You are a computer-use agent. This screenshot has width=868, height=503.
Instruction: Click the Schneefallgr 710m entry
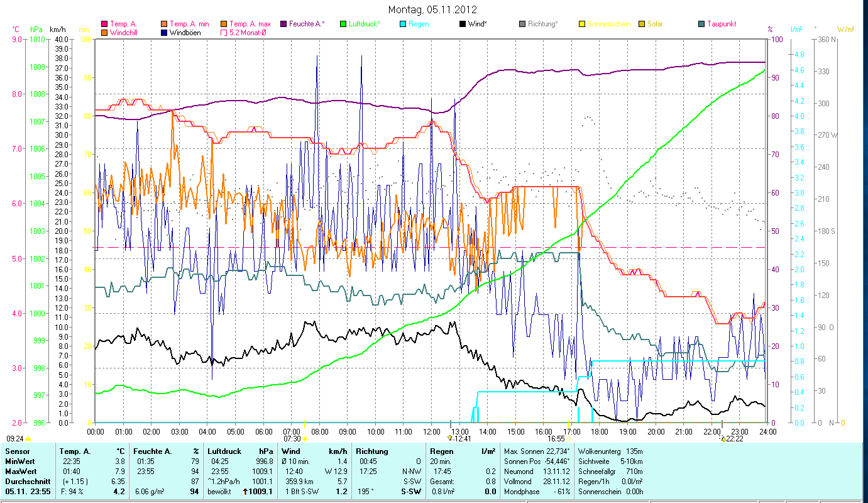[610, 472]
